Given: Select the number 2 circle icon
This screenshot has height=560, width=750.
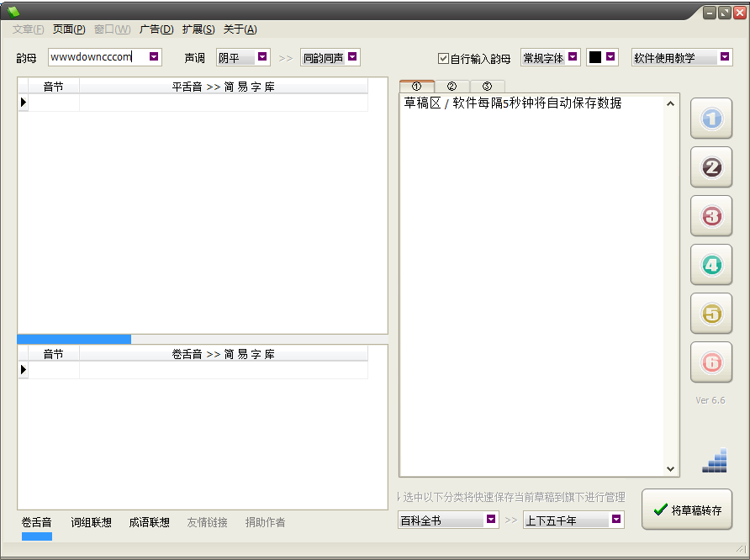Looking at the screenshot, I should tap(710, 167).
